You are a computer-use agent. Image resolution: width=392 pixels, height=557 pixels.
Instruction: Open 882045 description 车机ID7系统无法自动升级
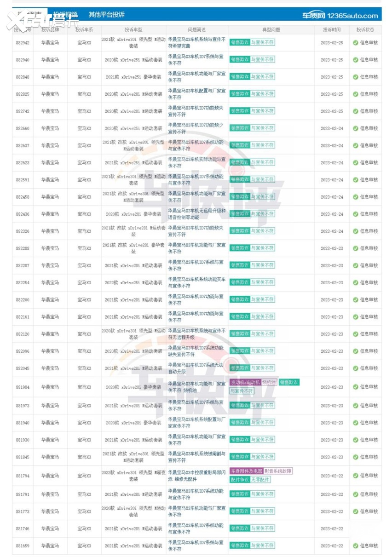[197, 368]
